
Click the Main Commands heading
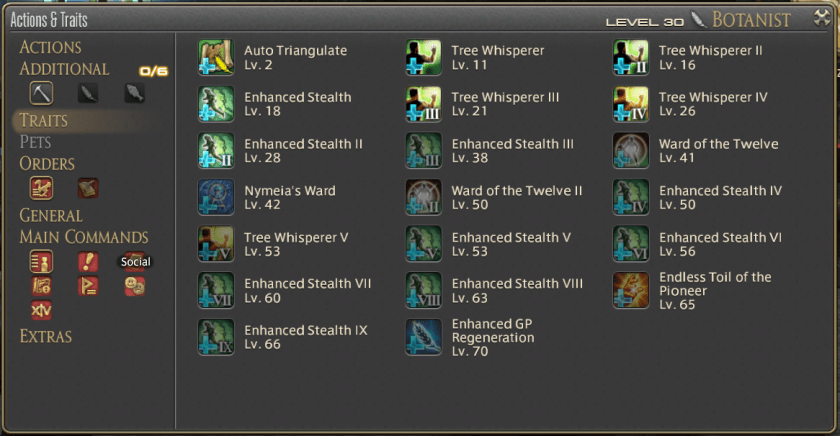[x=84, y=237]
